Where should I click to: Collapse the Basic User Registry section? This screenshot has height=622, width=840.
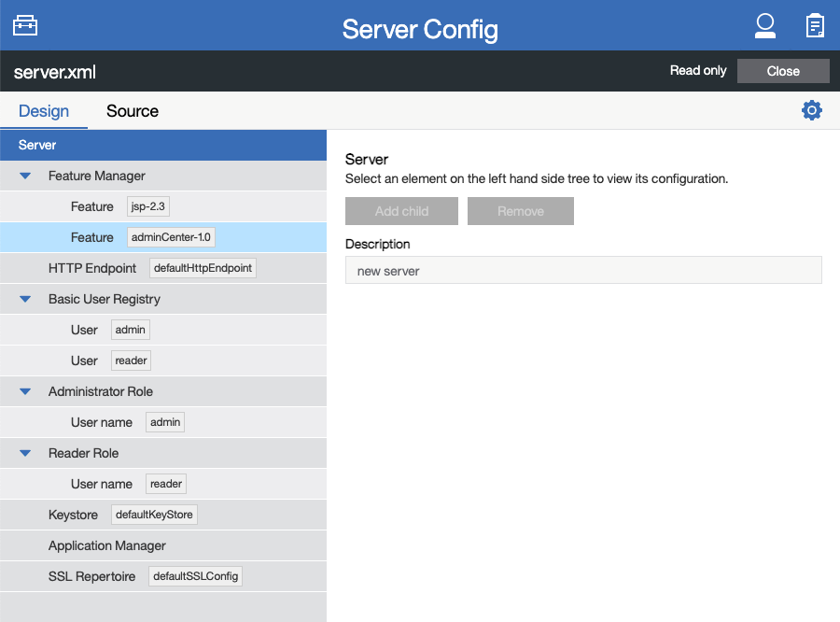click(23, 298)
